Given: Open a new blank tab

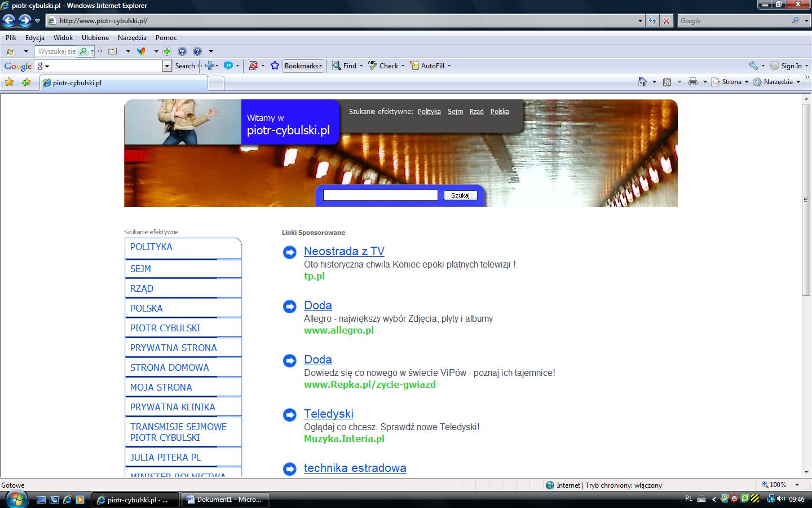Looking at the screenshot, I should (x=216, y=84).
